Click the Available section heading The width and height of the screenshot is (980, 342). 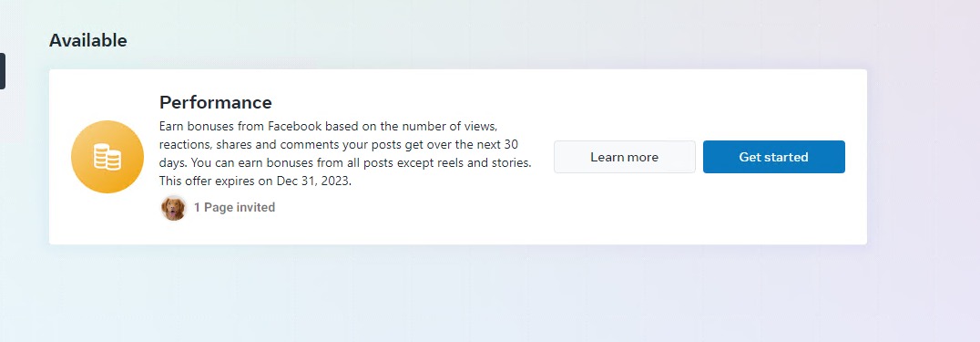tap(88, 40)
